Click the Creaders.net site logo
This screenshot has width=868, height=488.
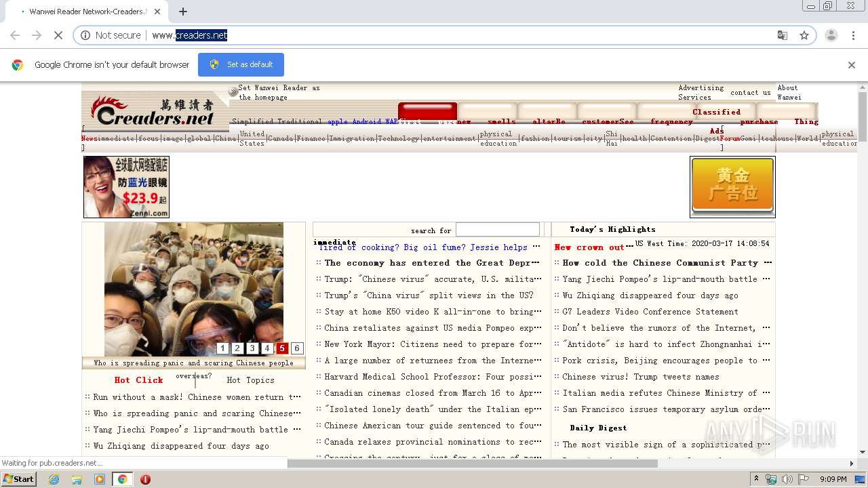[x=153, y=113]
